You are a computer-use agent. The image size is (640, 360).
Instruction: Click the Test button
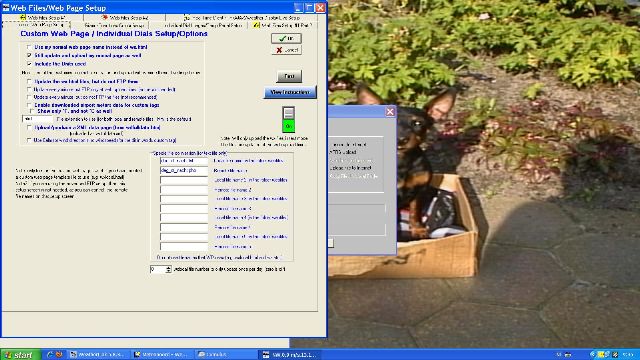tap(289, 76)
